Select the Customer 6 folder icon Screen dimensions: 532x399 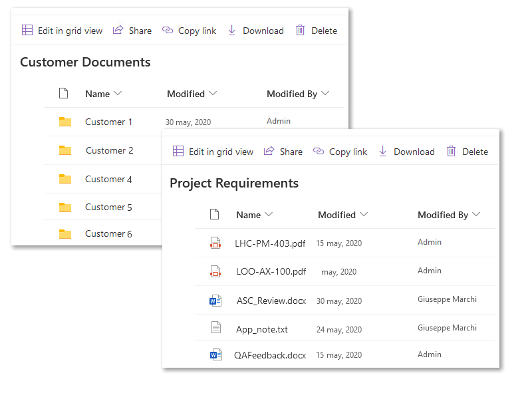coord(65,234)
